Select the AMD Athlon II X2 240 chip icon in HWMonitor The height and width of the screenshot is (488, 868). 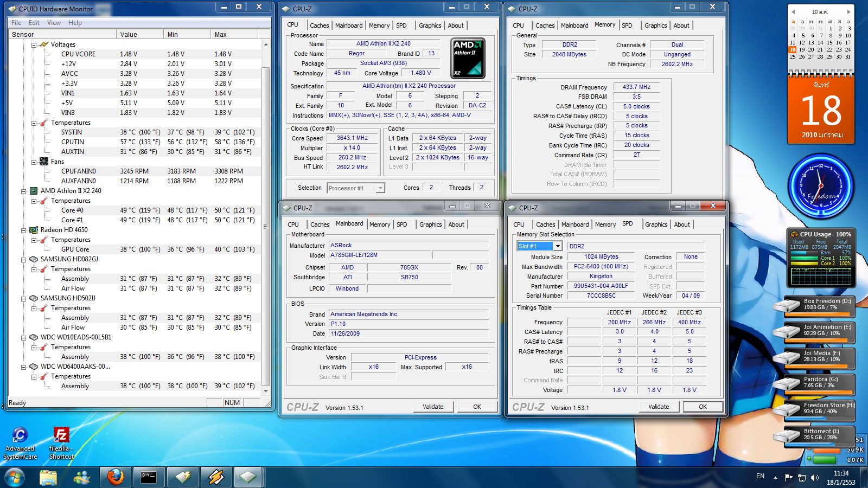pyautogui.click(x=34, y=191)
